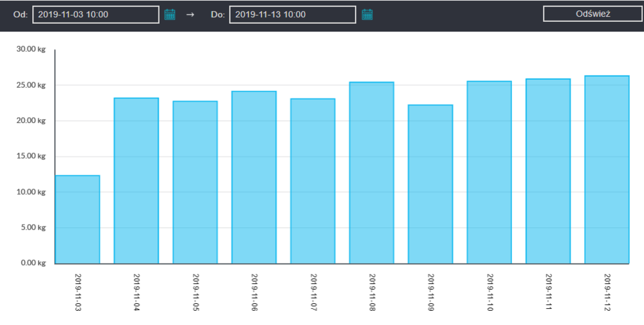Click the Od start date input field
The image size is (644, 325).
click(x=95, y=14)
